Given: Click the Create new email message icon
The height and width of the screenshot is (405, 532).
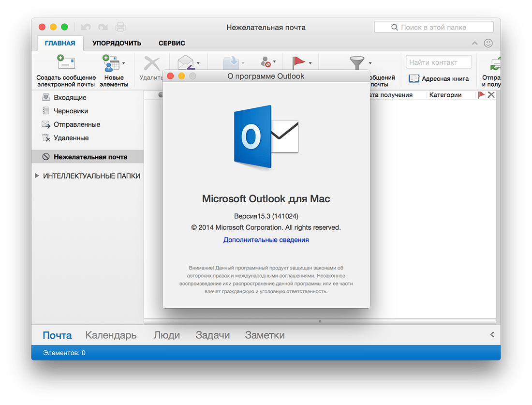Looking at the screenshot, I should pyautogui.click(x=66, y=62).
